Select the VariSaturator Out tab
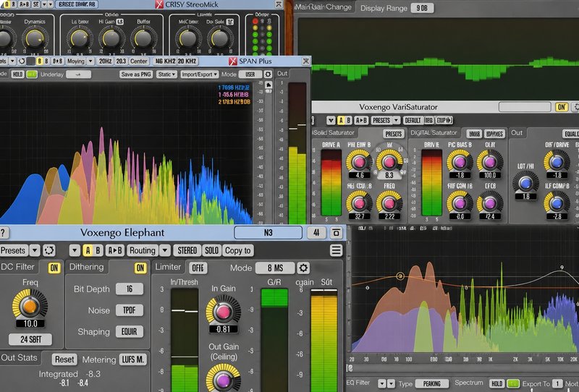Viewport: 579px width, 392px height. 517,132
